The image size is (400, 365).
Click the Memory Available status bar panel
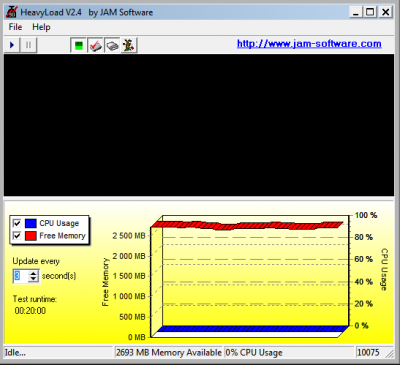click(x=168, y=352)
